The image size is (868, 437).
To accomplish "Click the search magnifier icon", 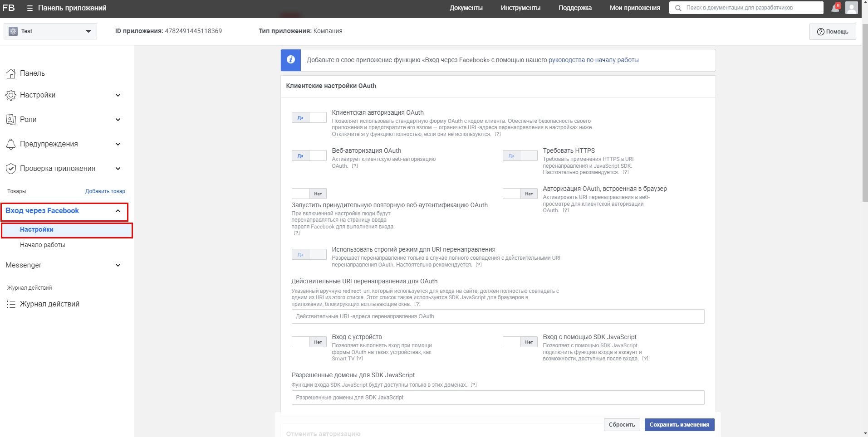I will click(x=678, y=8).
